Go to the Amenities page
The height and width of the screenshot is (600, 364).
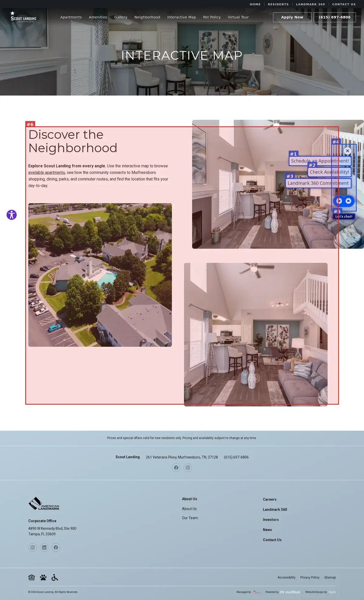point(98,17)
